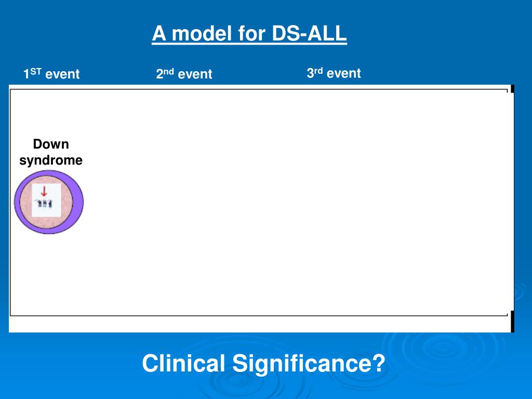Screen dimensions: 532x399
Task: Click the "3rd event" heading
Action: point(334,73)
